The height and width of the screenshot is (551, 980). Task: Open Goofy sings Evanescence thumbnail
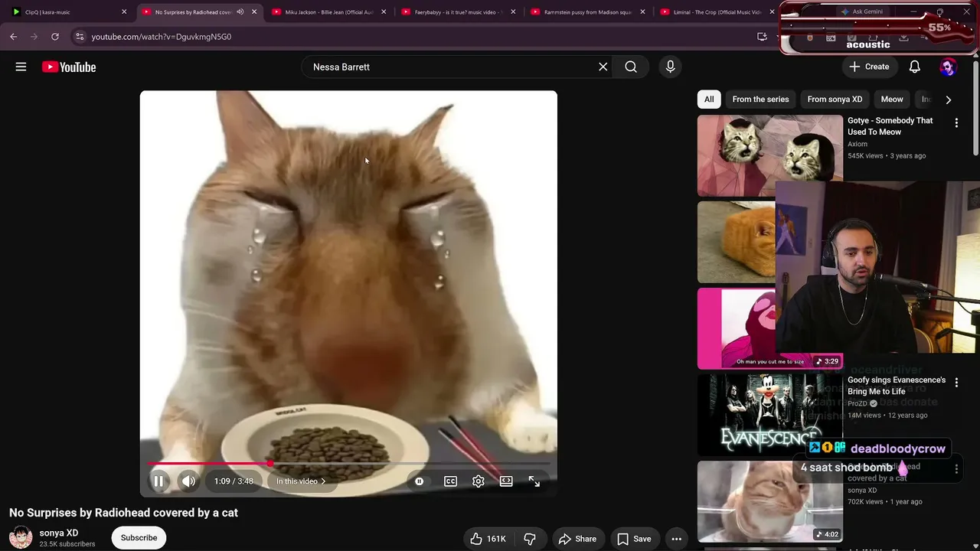coord(770,415)
